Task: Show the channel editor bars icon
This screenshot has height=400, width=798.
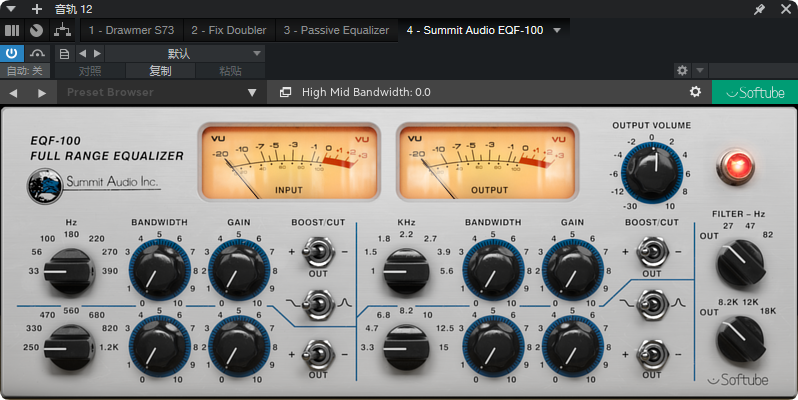Action: point(12,31)
